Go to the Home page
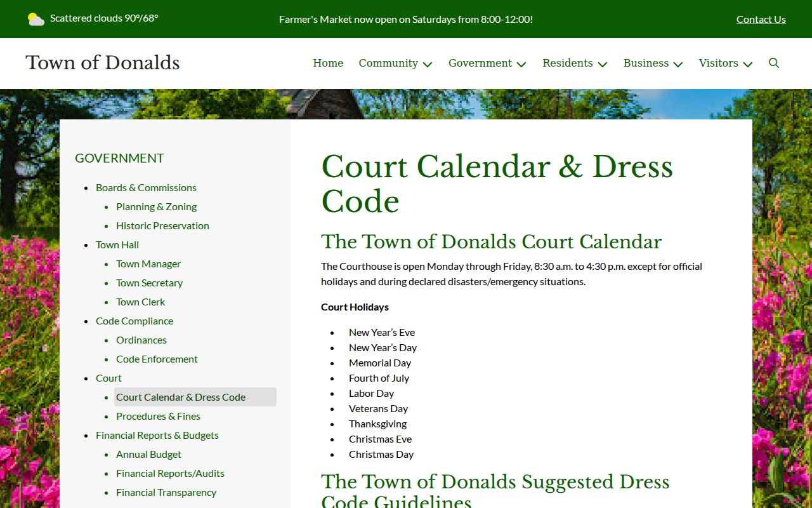 pyautogui.click(x=328, y=63)
